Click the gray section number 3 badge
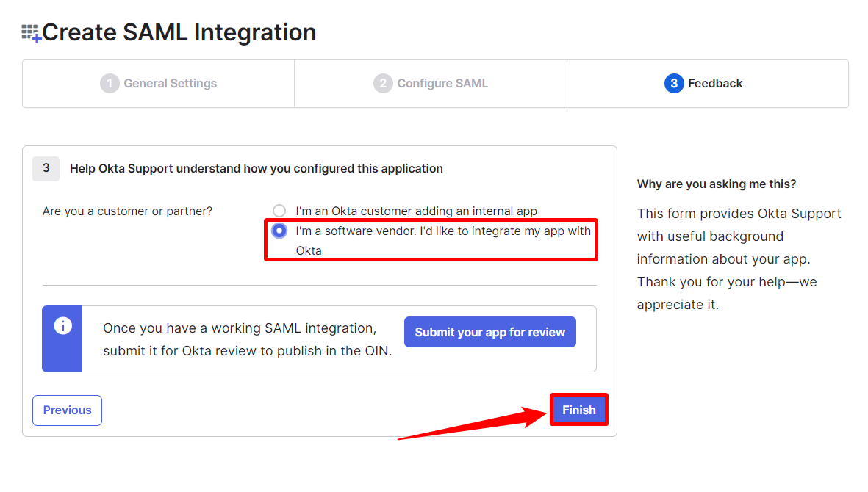868x492 pixels. tap(46, 168)
